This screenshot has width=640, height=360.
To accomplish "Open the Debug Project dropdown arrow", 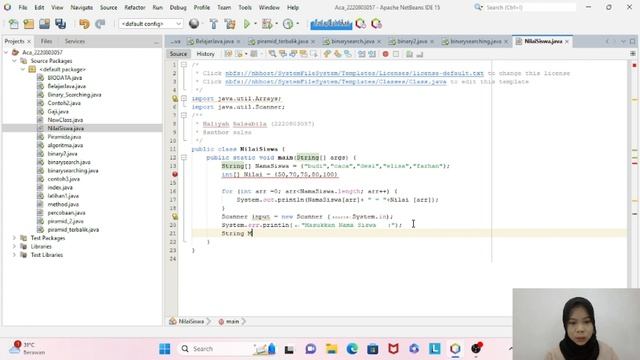I will [276, 24].
